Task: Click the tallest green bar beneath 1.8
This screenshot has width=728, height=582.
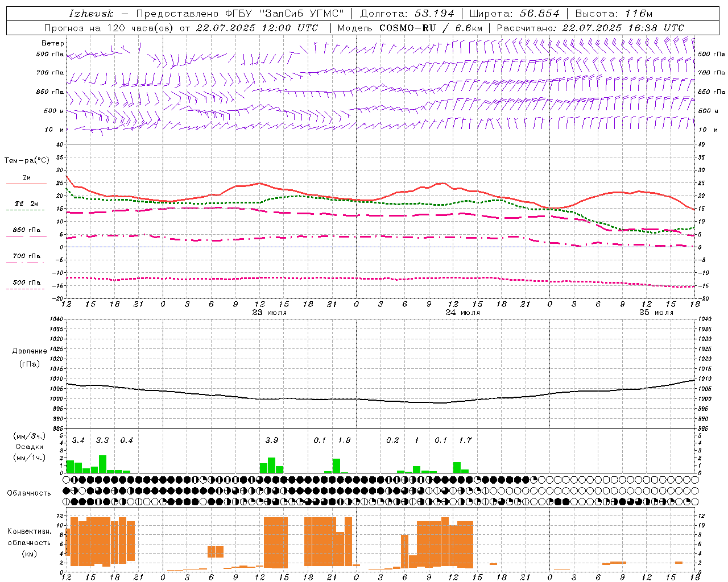Action: coord(336,466)
